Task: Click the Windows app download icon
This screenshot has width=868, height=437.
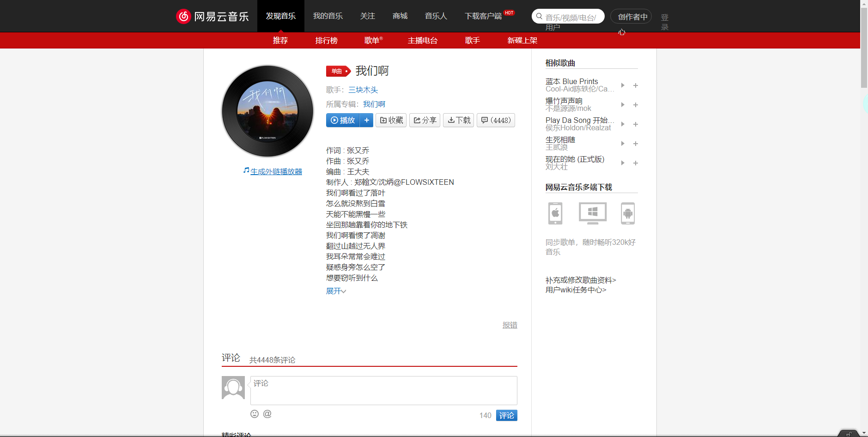Action: (592, 213)
